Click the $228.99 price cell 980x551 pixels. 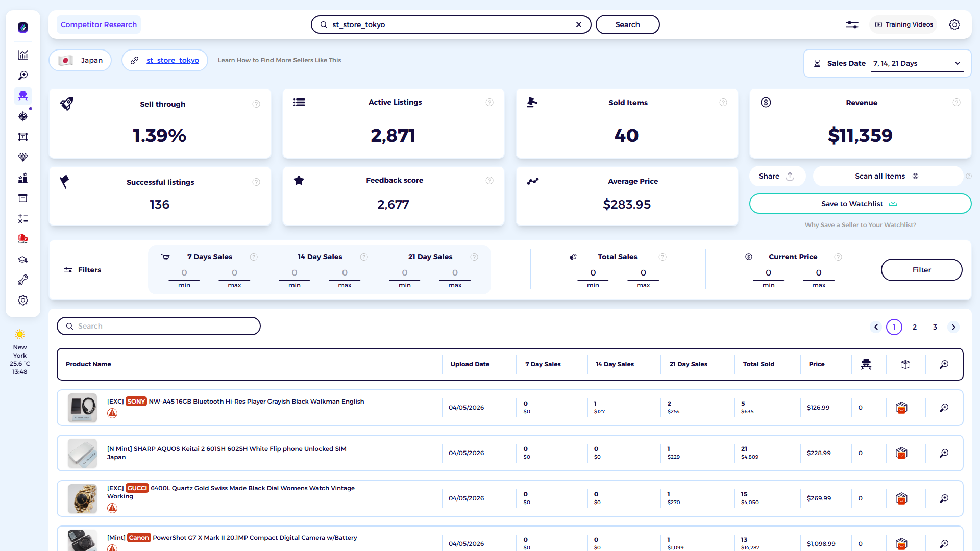(x=819, y=453)
